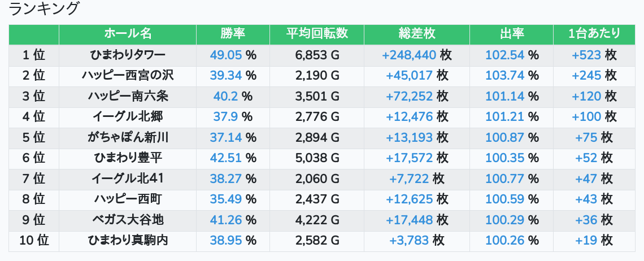Viewport: 644px width, 261px height.
Task: Click the ランキング heading
Action: 44,9
